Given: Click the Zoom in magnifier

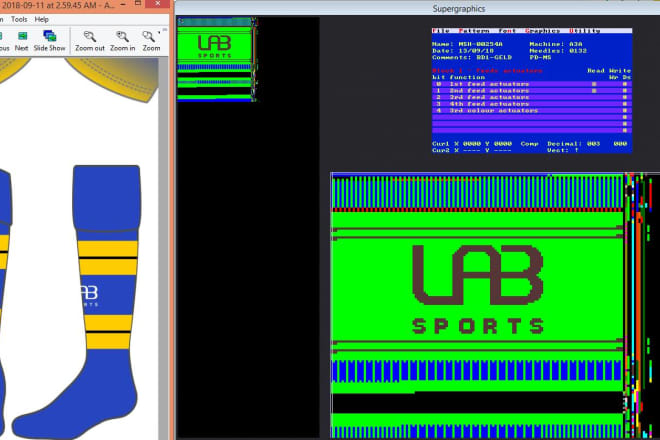Looking at the screenshot, I should (x=122, y=41).
